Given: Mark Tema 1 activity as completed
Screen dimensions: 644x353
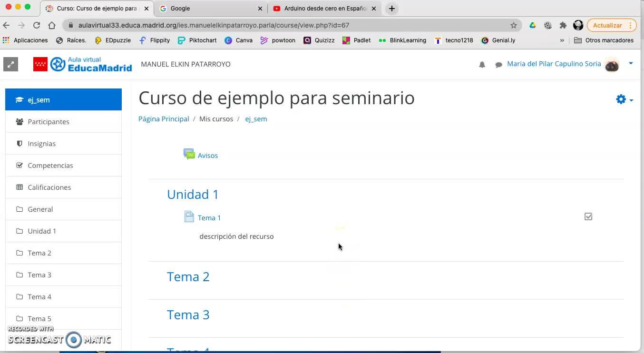Looking at the screenshot, I should (588, 217).
